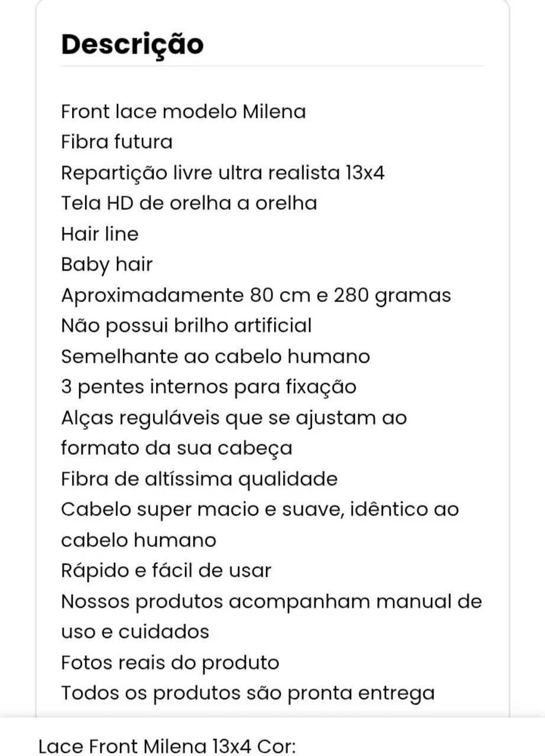Viewport: 545px width, 756px height.
Task: Tap the 'Fibra futura' line
Action: point(116,142)
